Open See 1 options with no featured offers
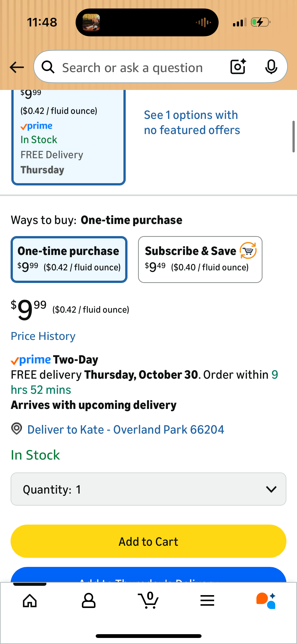The width and height of the screenshot is (297, 644). point(192,123)
